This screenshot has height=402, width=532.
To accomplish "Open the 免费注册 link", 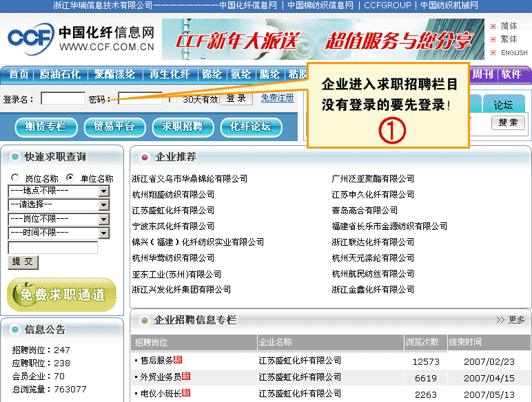I will coord(277,98).
